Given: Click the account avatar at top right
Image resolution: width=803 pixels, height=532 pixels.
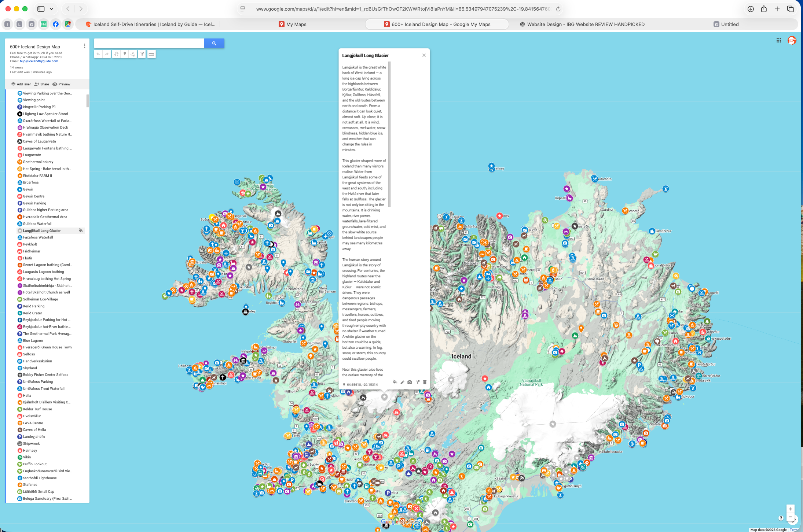Looking at the screenshot, I should pos(792,40).
